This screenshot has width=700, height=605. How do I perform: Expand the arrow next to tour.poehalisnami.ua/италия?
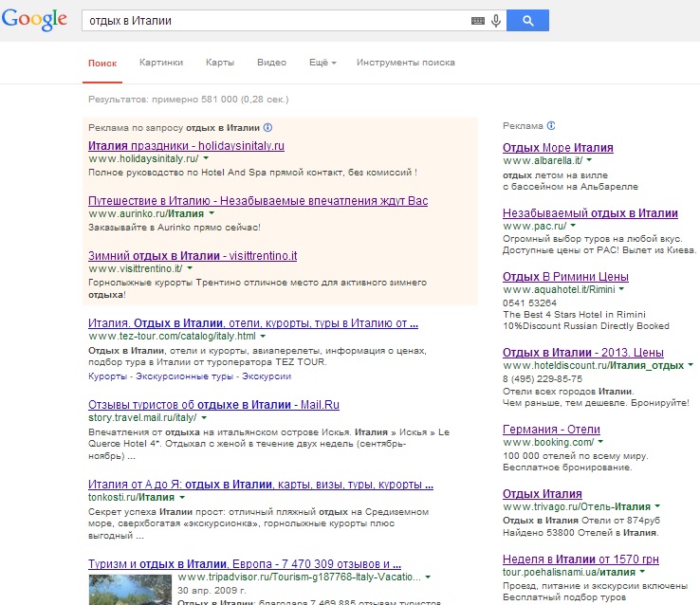[x=642, y=572]
